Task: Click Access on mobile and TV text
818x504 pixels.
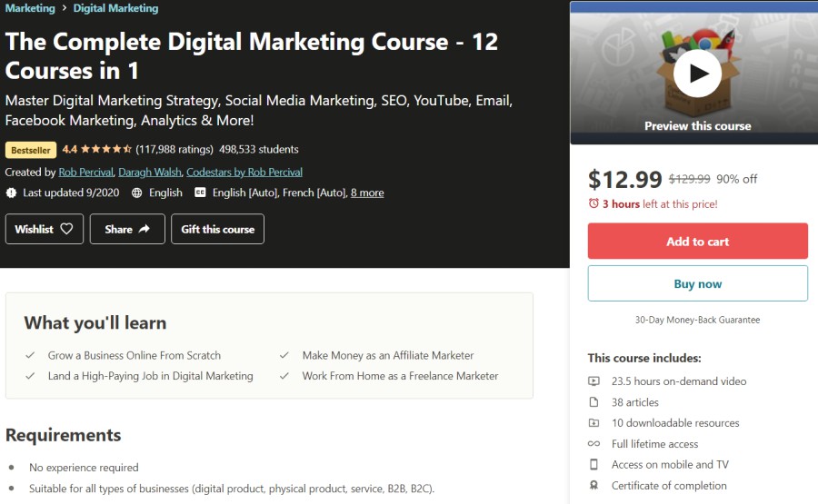Action: coord(670,464)
